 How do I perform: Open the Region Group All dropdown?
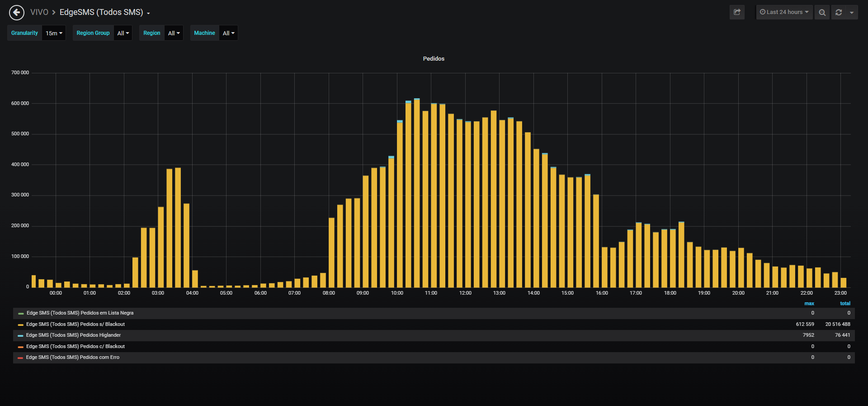(123, 33)
